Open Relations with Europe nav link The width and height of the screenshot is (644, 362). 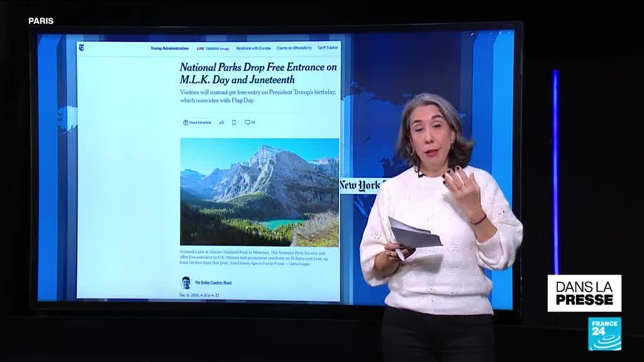point(253,48)
